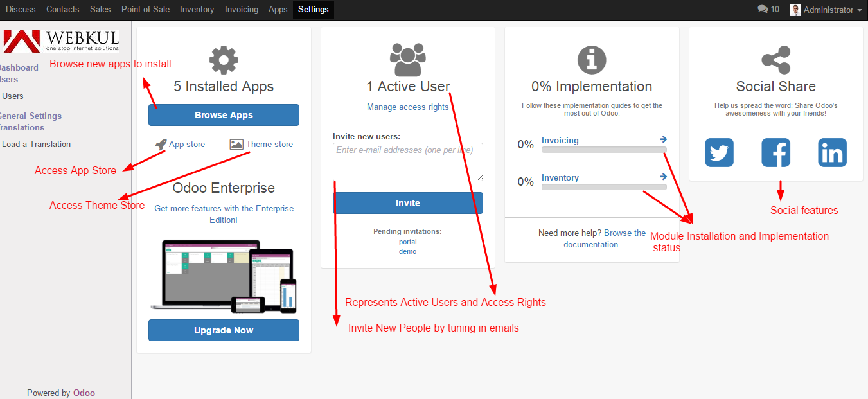Open the Invoicing implementation guide link
Viewport: 868px width, 399px height.
click(x=560, y=140)
